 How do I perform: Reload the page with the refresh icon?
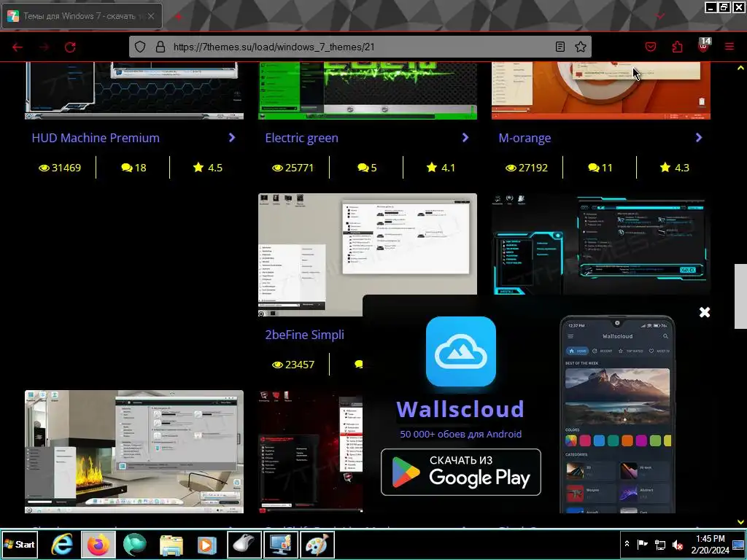(70, 47)
